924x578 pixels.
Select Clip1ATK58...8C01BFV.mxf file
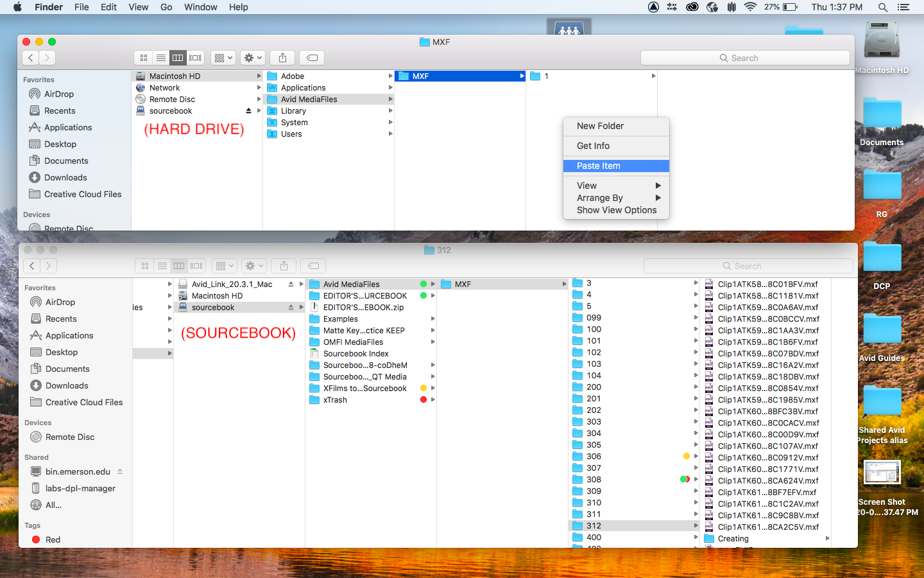pyautogui.click(x=766, y=284)
